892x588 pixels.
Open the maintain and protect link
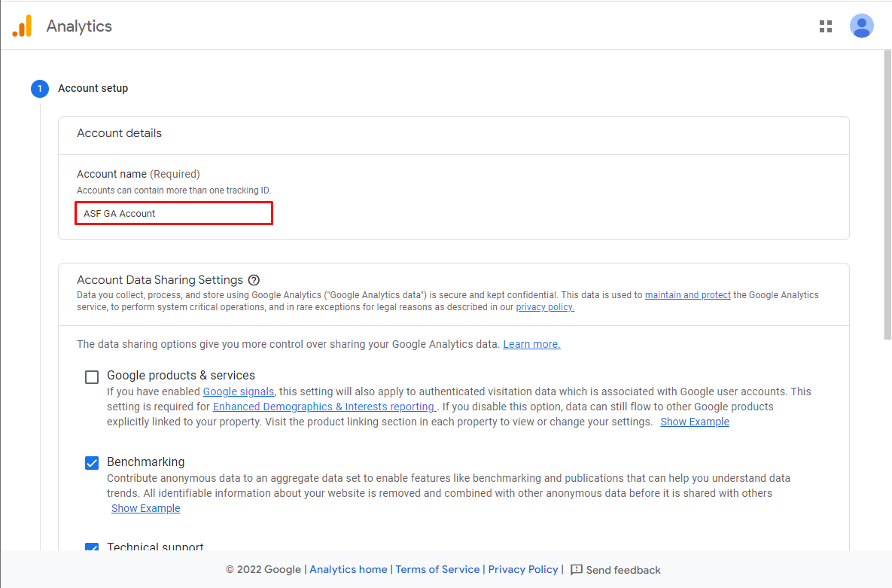pyautogui.click(x=687, y=295)
